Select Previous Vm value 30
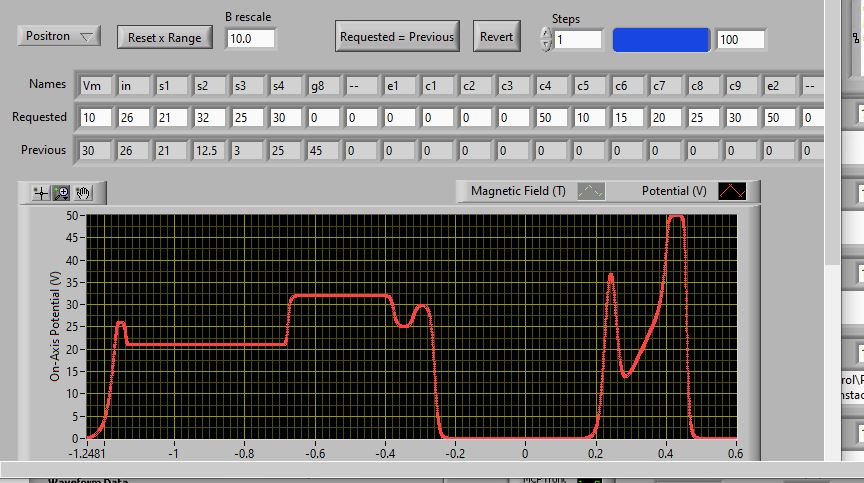The height and width of the screenshot is (483, 864). [x=96, y=150]
